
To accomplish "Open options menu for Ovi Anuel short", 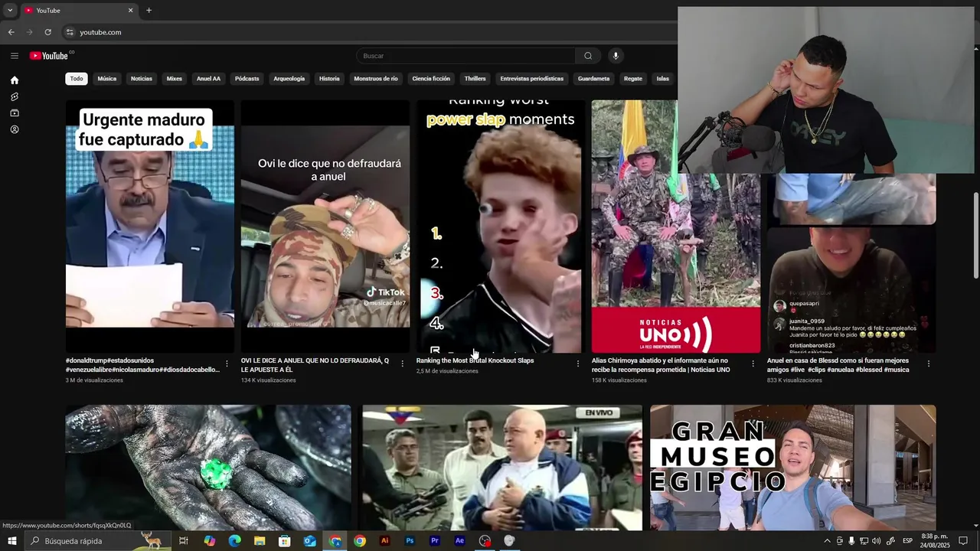I will (402, 364).
